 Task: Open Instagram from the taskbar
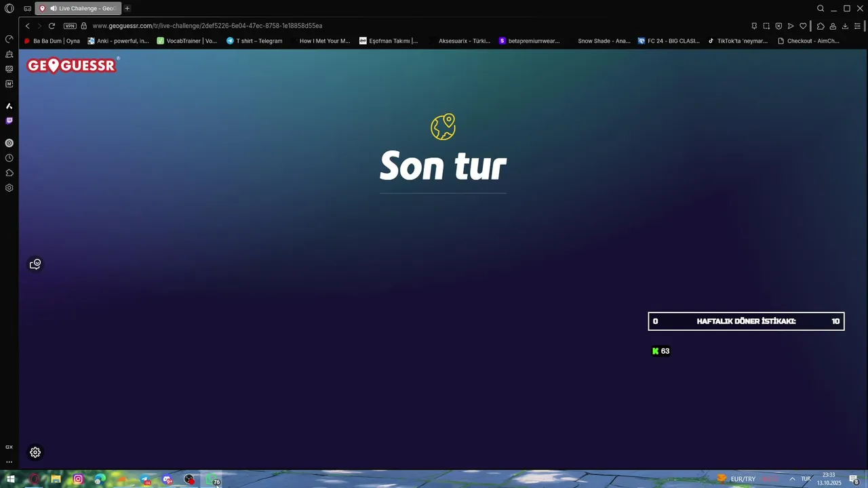point(78,479)
